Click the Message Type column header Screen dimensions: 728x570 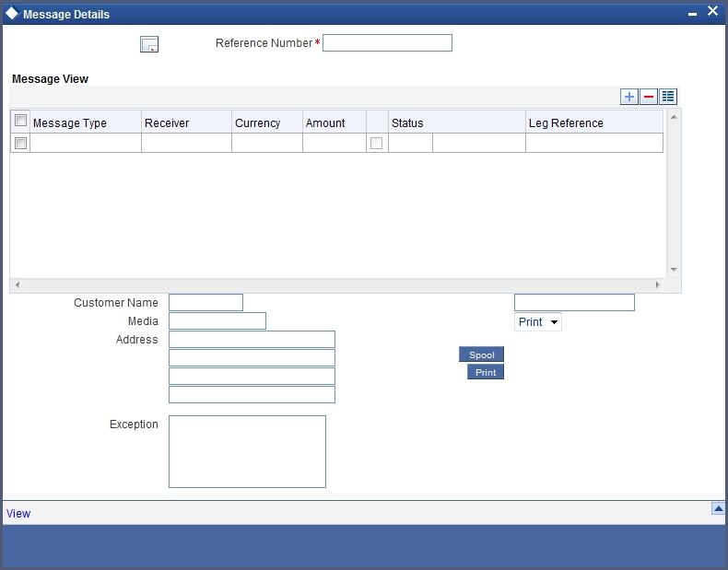point(86,122)
